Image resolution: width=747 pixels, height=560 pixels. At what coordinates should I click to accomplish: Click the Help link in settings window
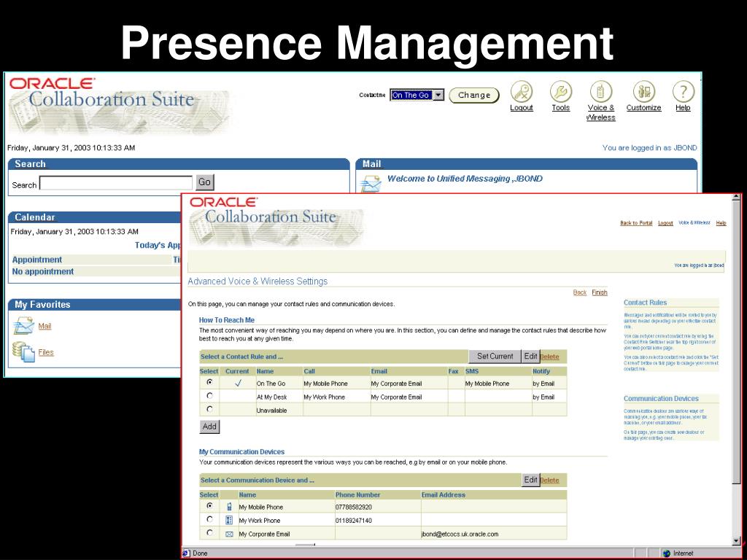point(721,223)
